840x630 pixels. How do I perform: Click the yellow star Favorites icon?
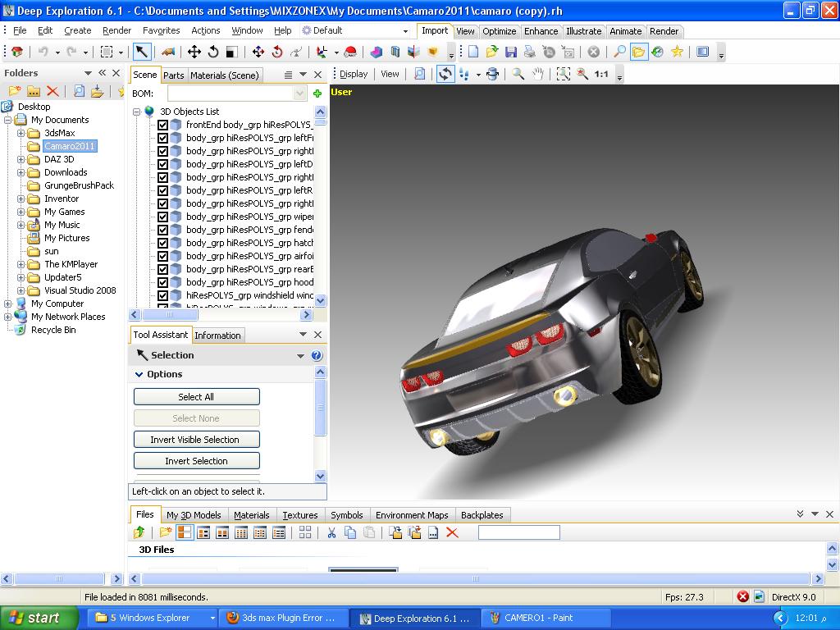coord(677,52)
